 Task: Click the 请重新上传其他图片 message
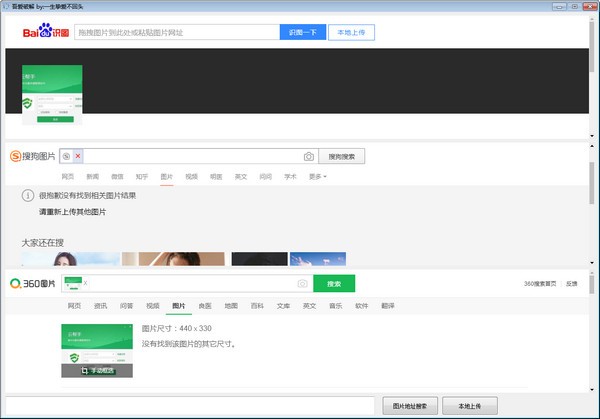pyautogui.click(x=72, y=212)
